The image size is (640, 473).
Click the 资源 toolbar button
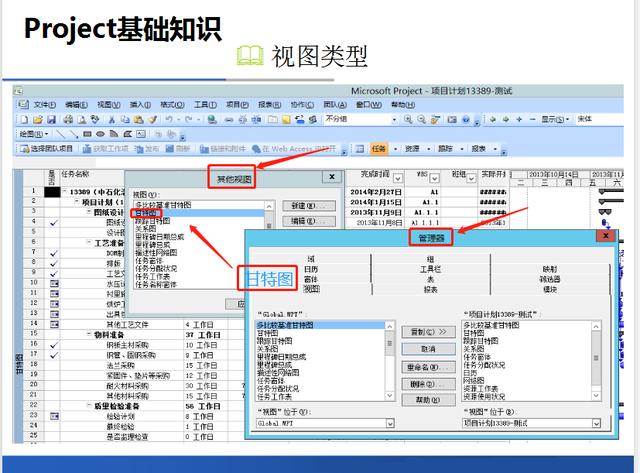pos(412,148)
